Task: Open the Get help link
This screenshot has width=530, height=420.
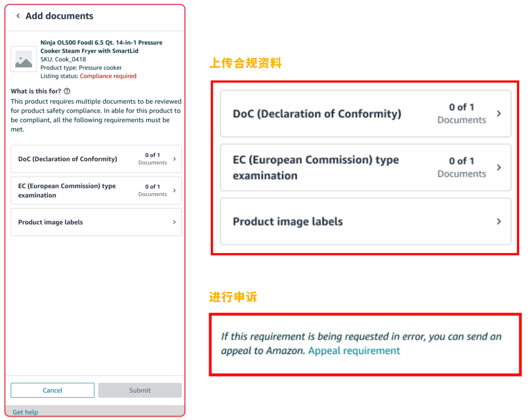Action: (25, 412)
